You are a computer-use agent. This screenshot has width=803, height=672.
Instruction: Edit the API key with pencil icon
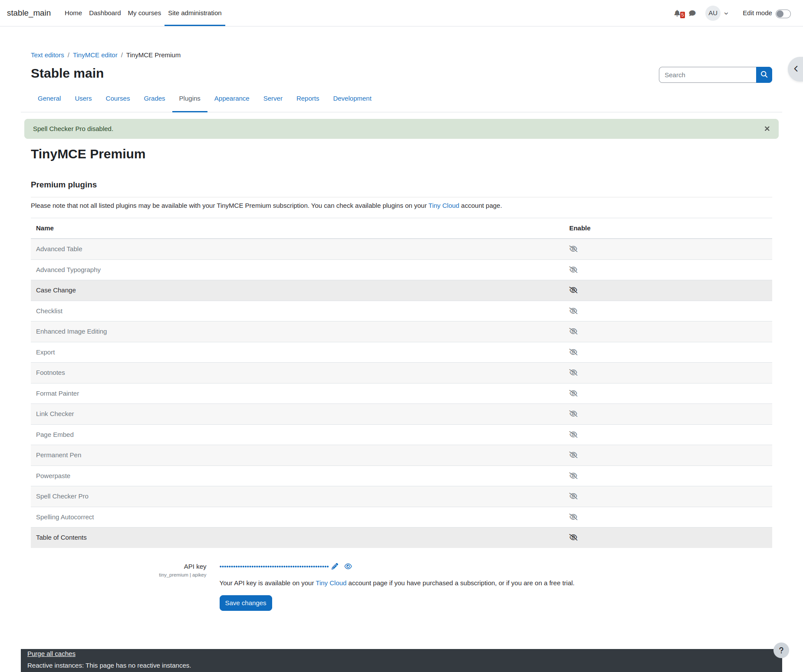point(335,567)
